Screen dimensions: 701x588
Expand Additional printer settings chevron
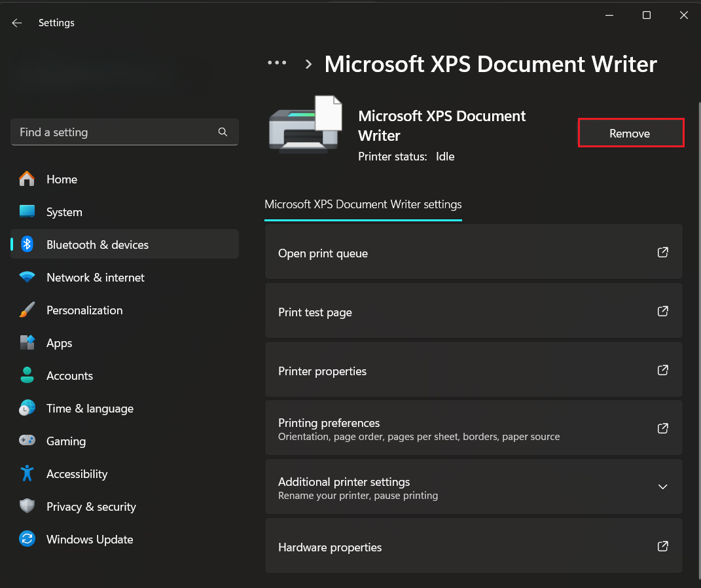[662, 487]
